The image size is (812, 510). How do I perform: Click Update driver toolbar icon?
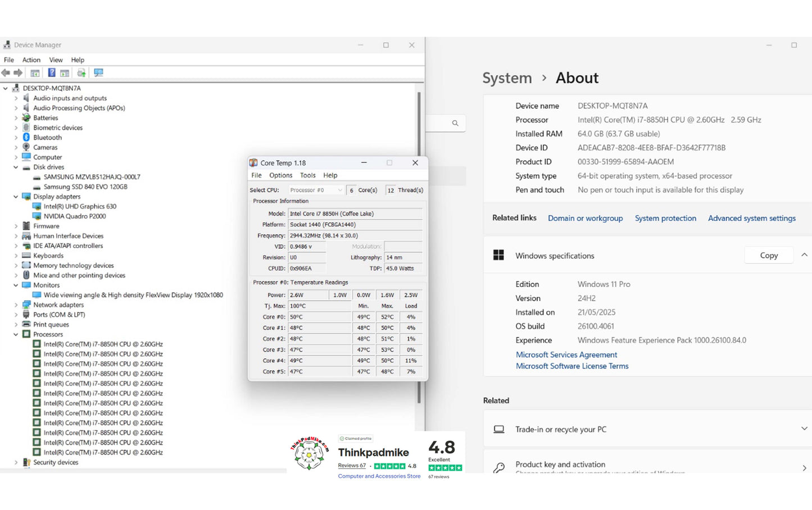click(x=81, y=73)
